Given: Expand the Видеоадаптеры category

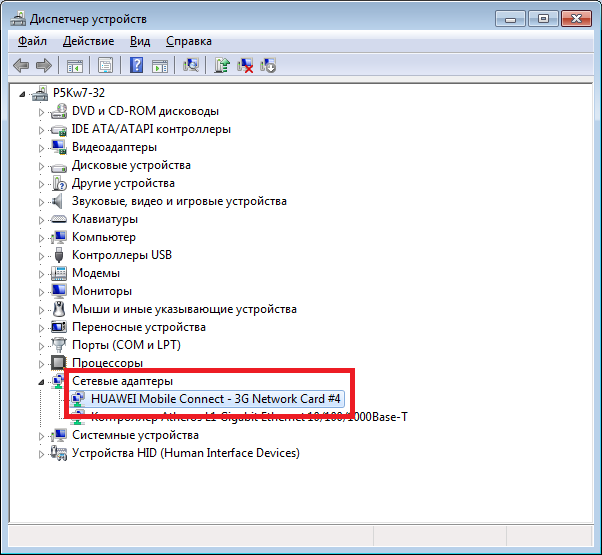Looking at the screenshot, I should coord(42,148).
